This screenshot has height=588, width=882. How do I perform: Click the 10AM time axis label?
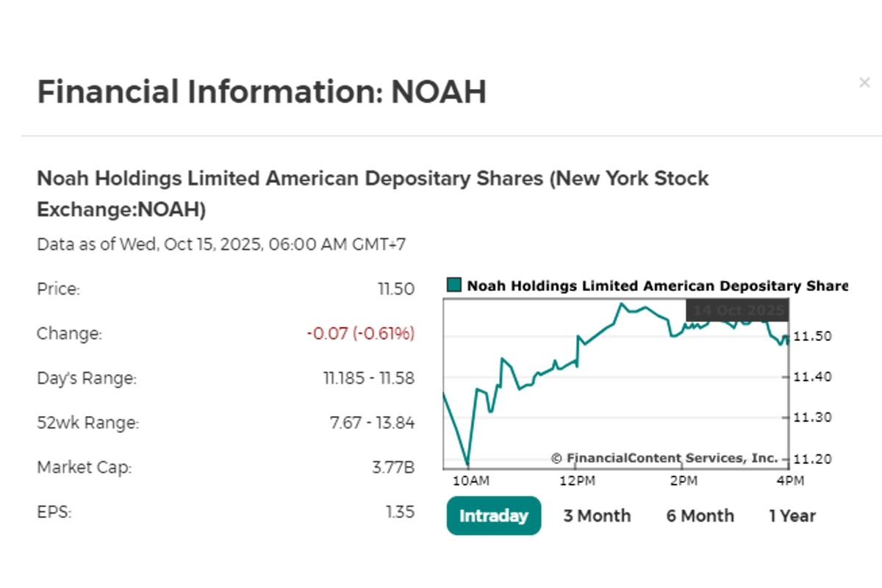pyautogui.click(x=470, y=481)
